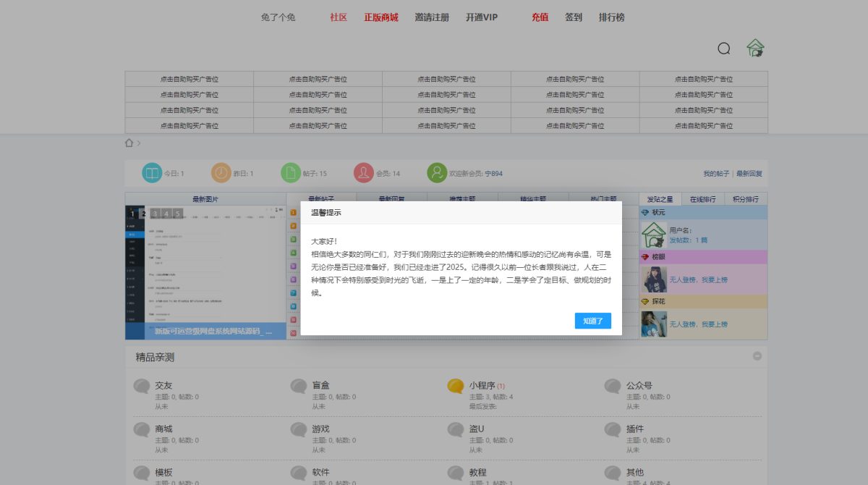868x485 pixels.
Task: Switch to the 在线排行 tab
Action: click(x=702, y=199)
